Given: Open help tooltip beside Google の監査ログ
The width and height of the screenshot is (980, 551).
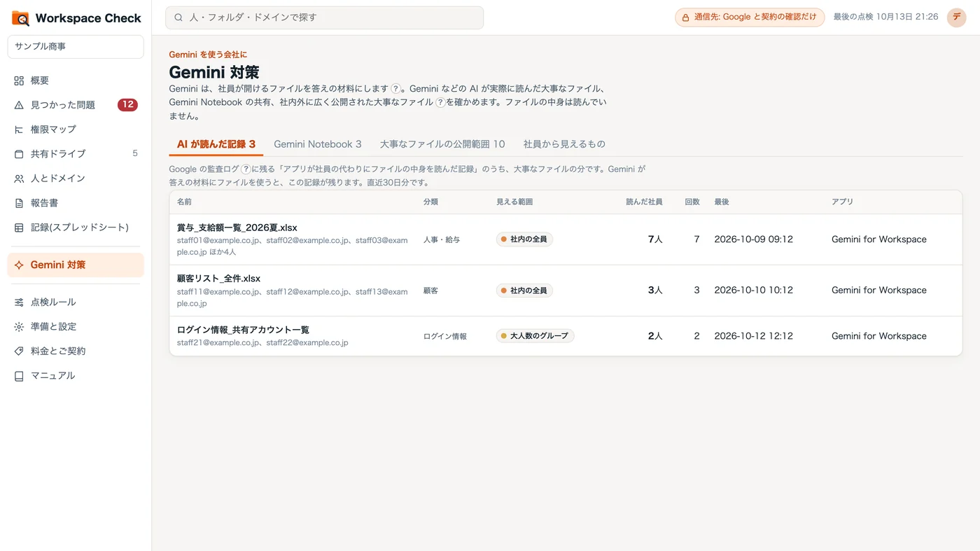Looking at the screenshot, I should pyautogui.click(x=246, y=169).
